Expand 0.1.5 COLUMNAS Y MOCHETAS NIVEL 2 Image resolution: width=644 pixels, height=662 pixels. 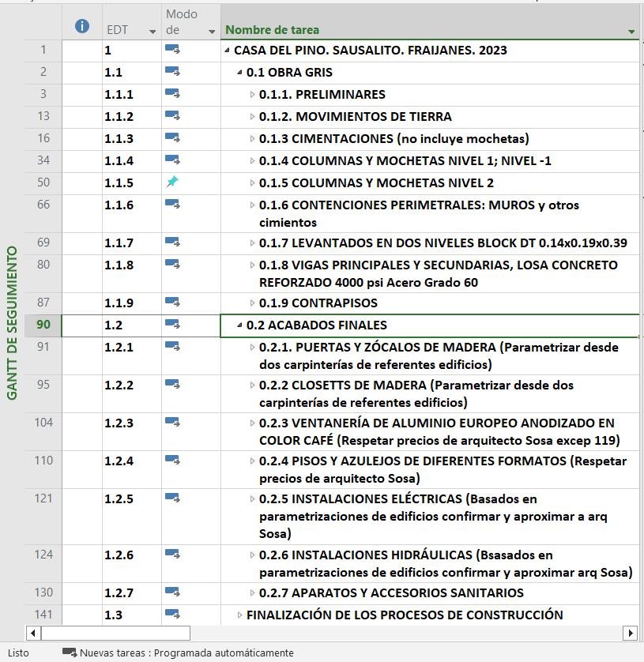pyautogui.click(x=252, y=182)
